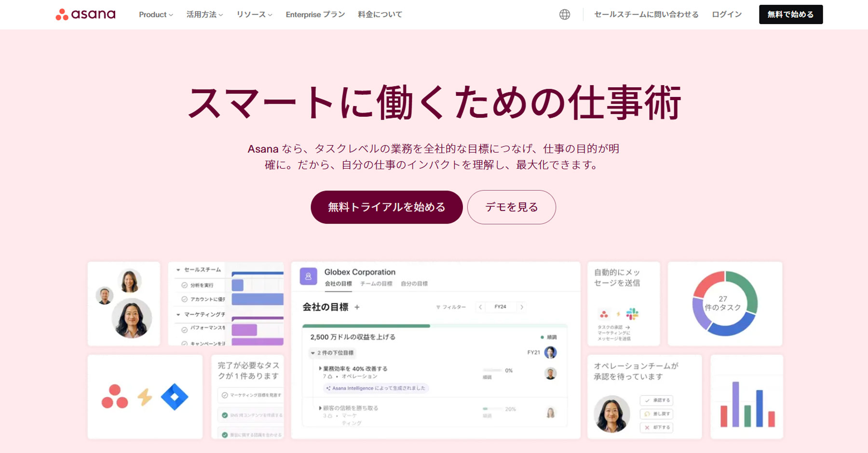Click the Asana logo in the header
This screenshot has width=868, height=453.
click(x=85, y=14)
